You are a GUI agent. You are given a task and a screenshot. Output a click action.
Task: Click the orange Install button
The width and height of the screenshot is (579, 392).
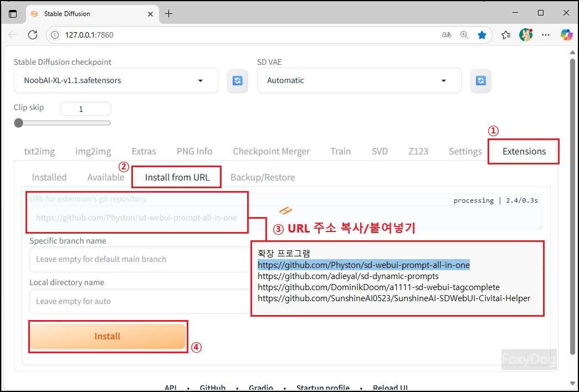(107, 336)
